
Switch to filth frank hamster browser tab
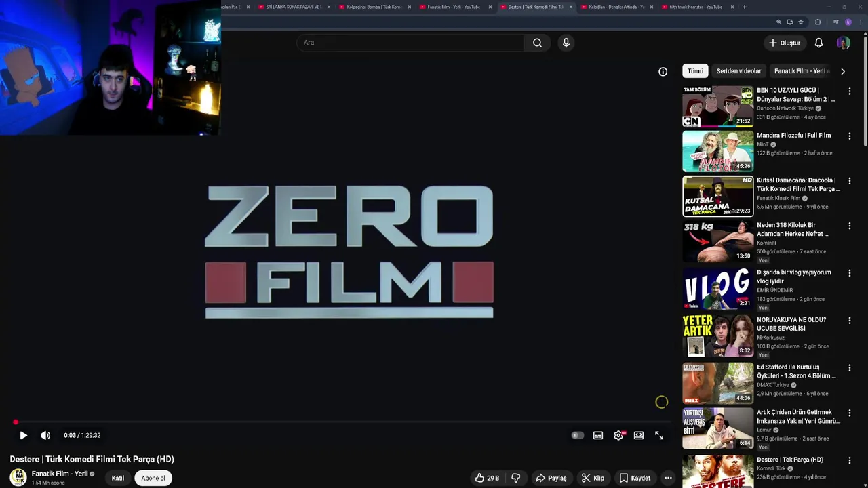click(696, 7)
